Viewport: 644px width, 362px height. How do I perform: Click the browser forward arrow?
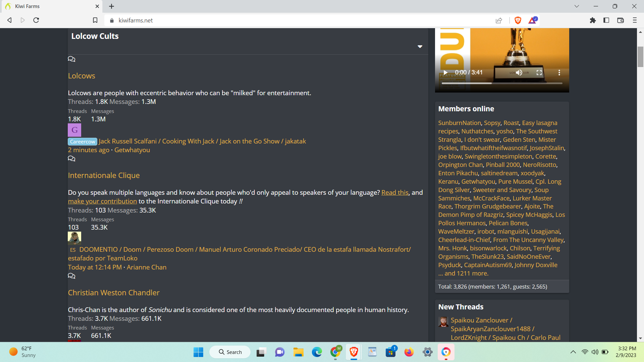[x=23, y=20]
